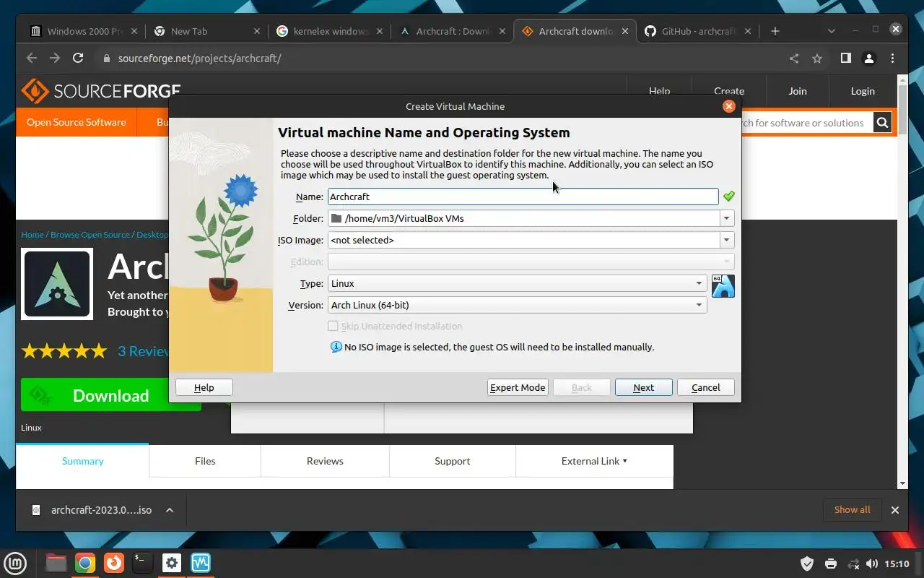The width and height of the screenshot is (924, 578).
Task: Click the green name-valid checkmark icon
Action: [728, 196]
